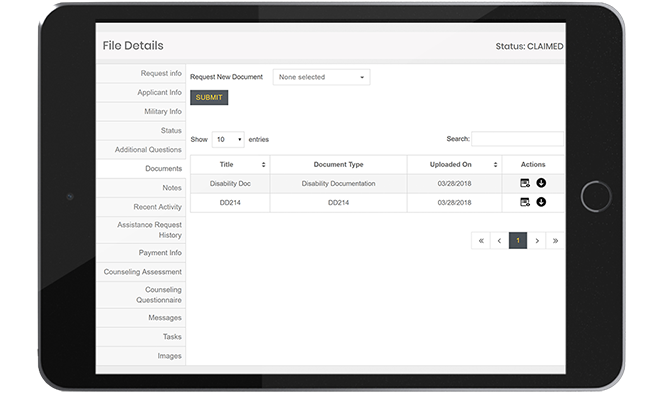This screenshot has width=664, height=394.
Task: Click the Status: CLAIMED label
Action: tap(529, 46)
